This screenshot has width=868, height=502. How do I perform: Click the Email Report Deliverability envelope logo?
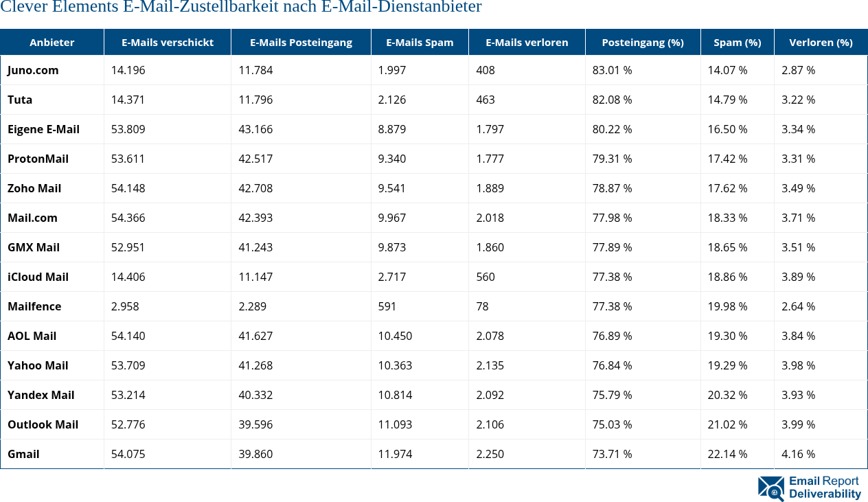coord(771,488)
